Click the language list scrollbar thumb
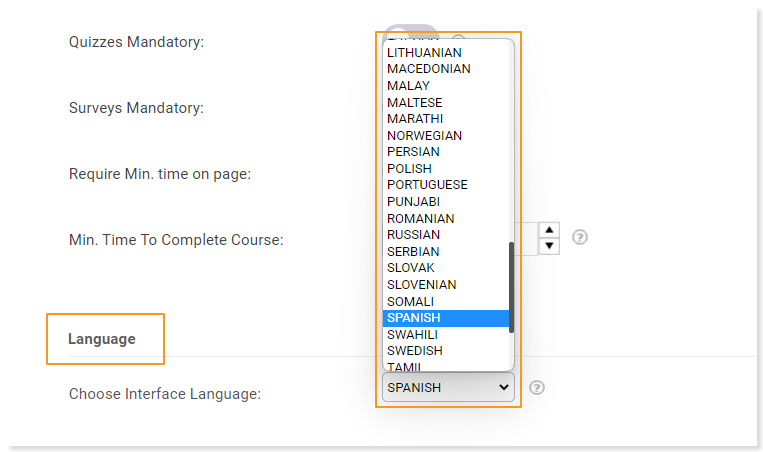Screen dimensions: 763x452 511,288
